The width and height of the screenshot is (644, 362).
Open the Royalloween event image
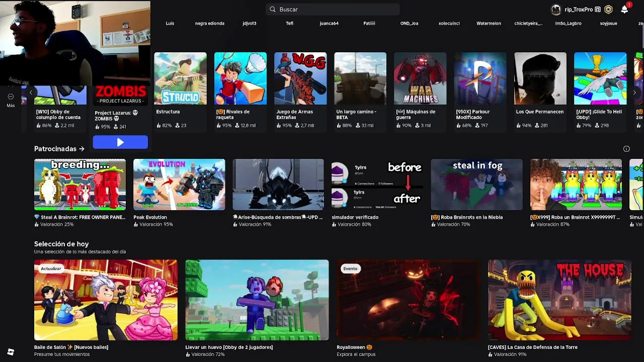409,300
